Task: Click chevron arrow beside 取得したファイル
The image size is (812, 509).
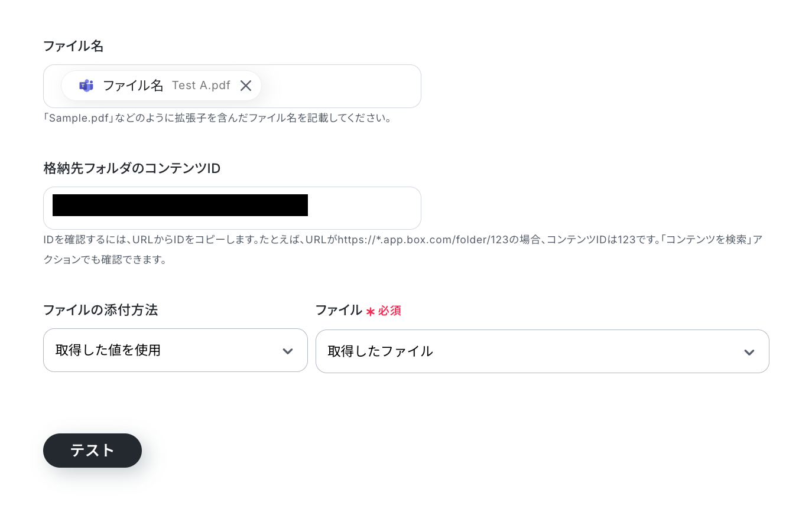Action: pos(749,353)
